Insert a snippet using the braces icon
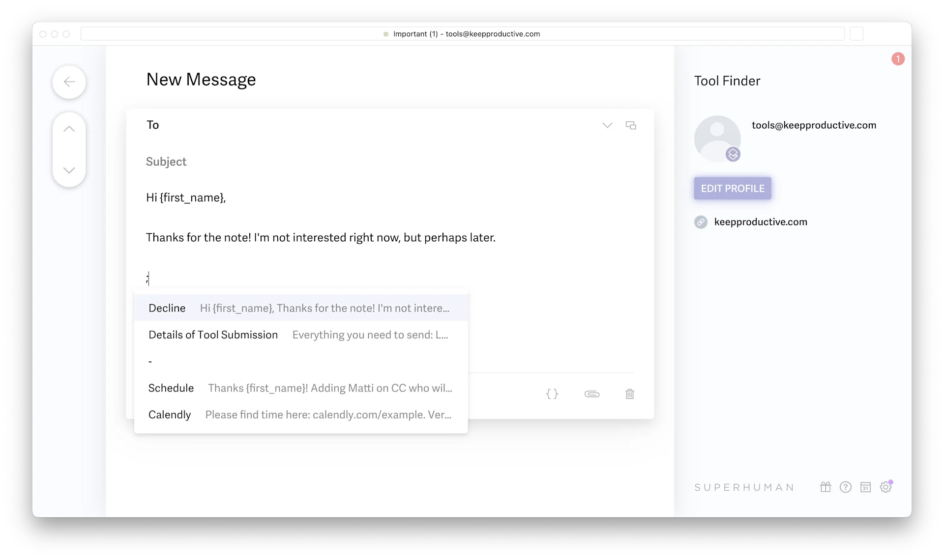 pos(552,394)
